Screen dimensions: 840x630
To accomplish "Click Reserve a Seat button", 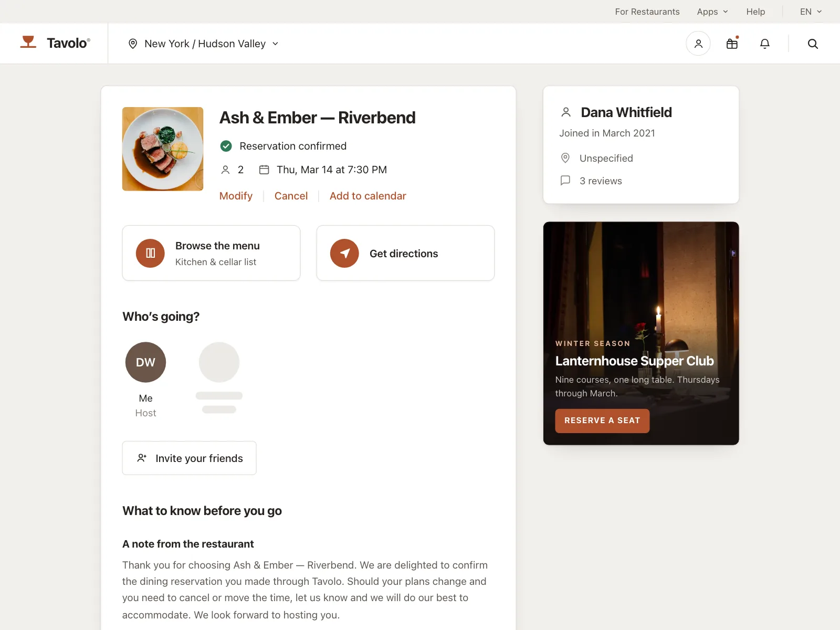I will tap(602, 421).
